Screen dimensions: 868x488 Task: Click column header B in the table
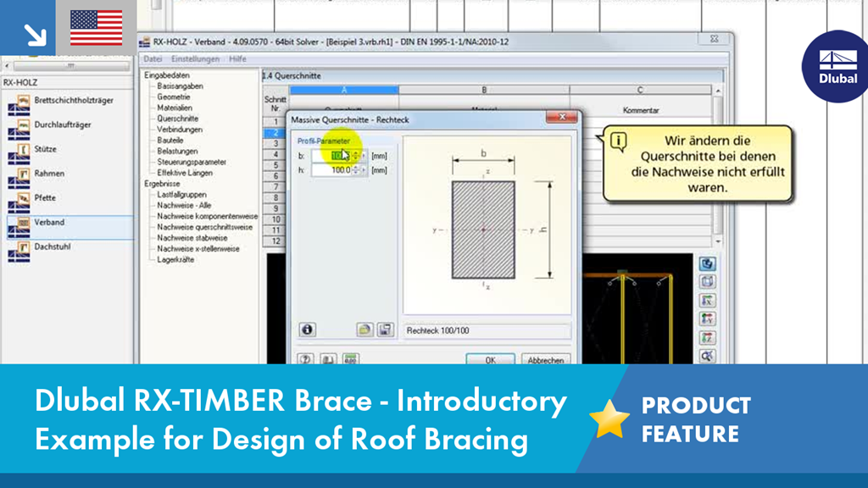[484, 90]
